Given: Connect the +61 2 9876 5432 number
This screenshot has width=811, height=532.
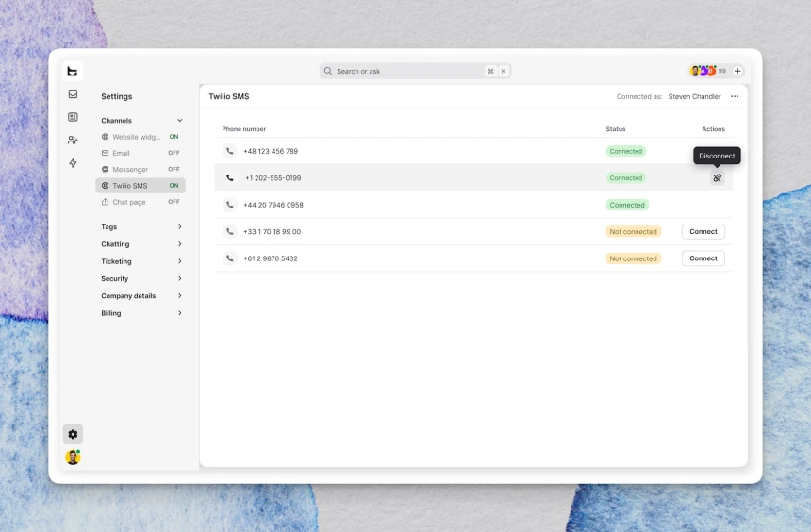Looking at the screenshot, I should (703, 258).
